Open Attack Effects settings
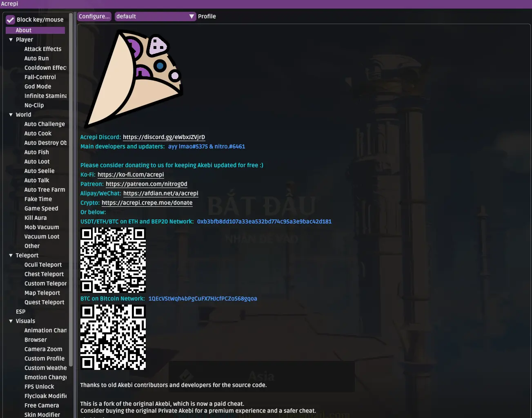Viewport: 532px width, 418px height. pyautogui.click(x=43, y=49)
